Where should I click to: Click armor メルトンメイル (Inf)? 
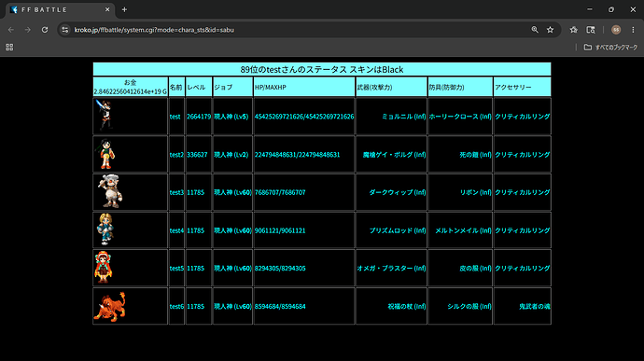click(463, 230)
